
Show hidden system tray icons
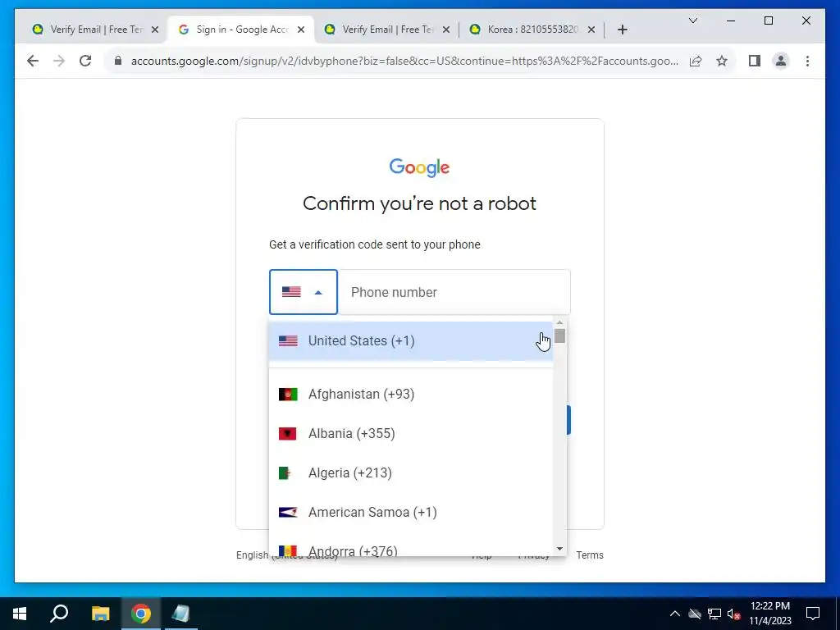(x=675, y=614)
